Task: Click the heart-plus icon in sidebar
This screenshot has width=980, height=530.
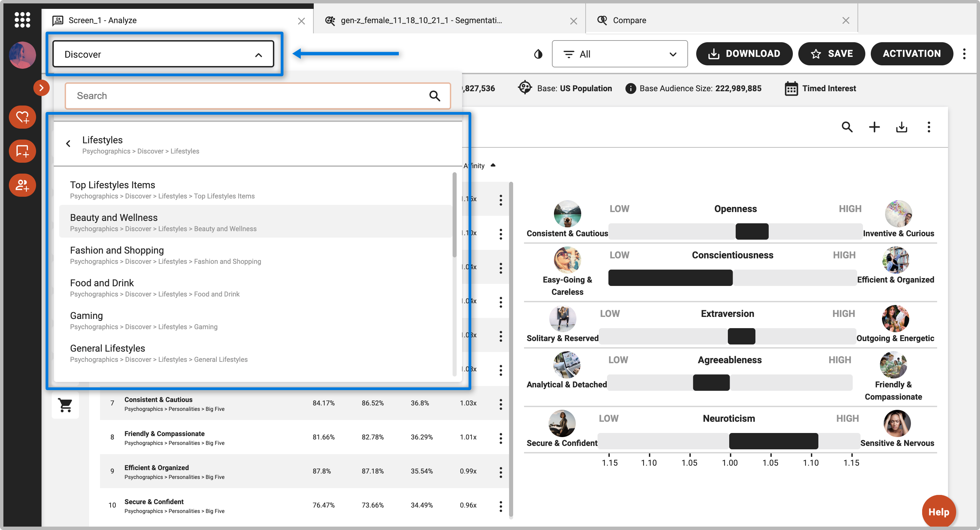Action: [x=22, y=117]
